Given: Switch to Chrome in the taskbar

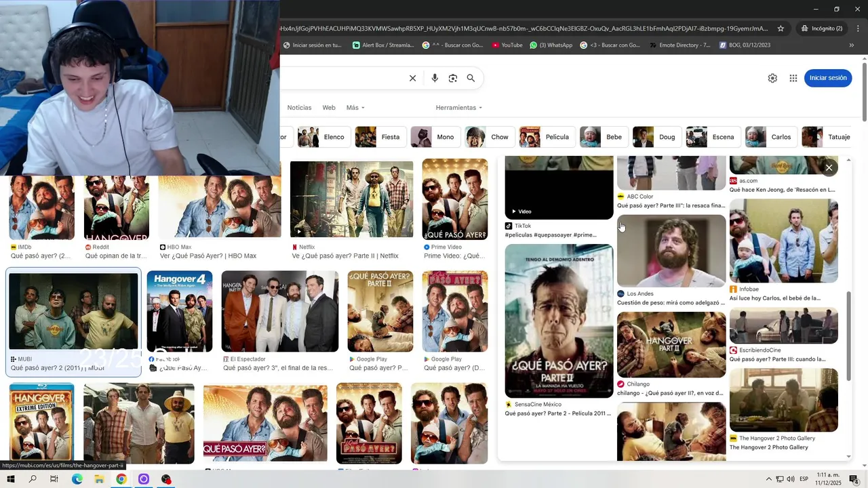Looking at the screenshot, I should [121, 479].
